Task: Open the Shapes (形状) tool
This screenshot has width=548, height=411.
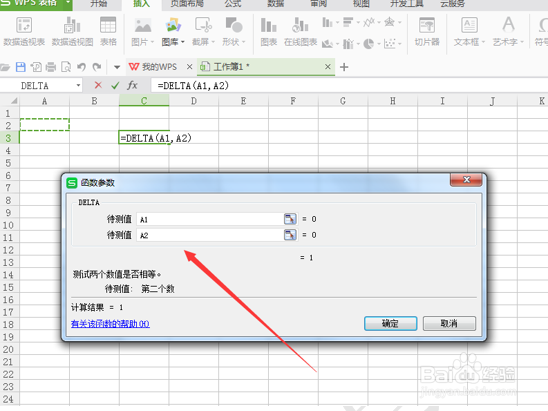Action: point(234,26)
